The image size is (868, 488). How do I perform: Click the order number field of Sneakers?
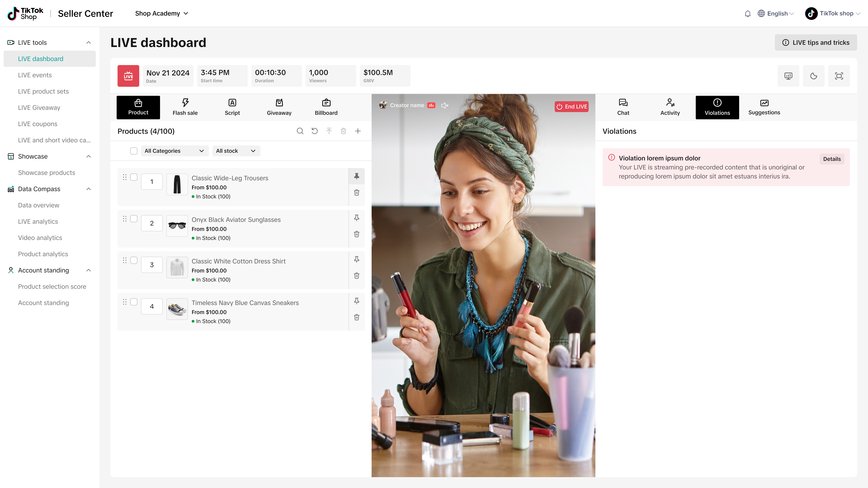pos(152,307)
